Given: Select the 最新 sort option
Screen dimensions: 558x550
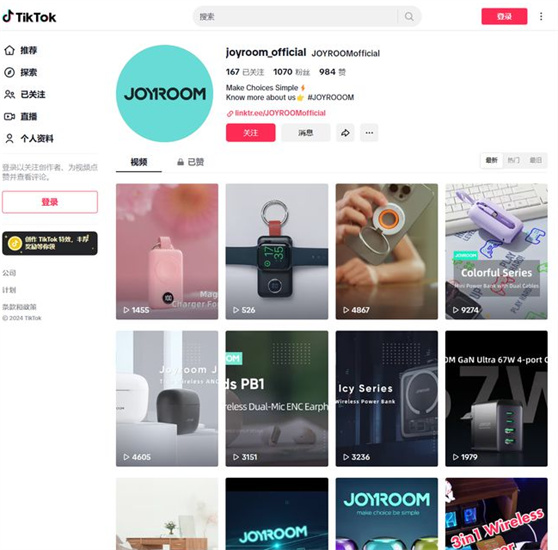Looking at the screenshot, I should point(491,160).
